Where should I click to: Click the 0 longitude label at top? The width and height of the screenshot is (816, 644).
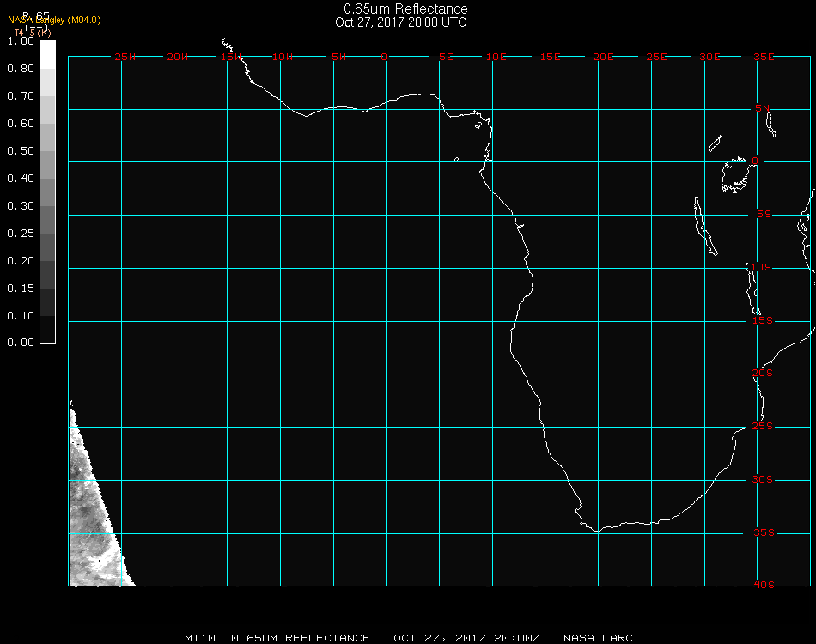[384, 57]
